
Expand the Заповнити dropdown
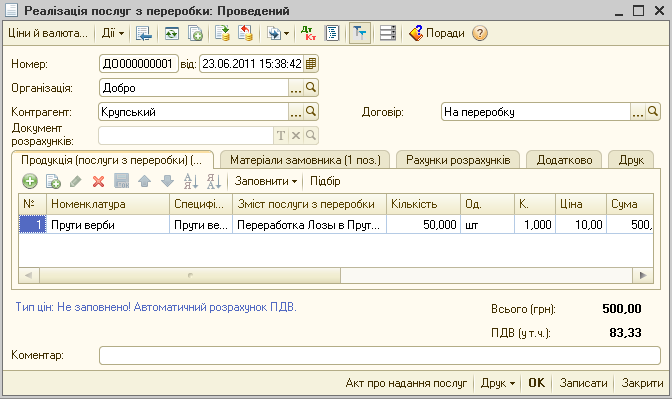pyautogui.click(x=266, y=181)
